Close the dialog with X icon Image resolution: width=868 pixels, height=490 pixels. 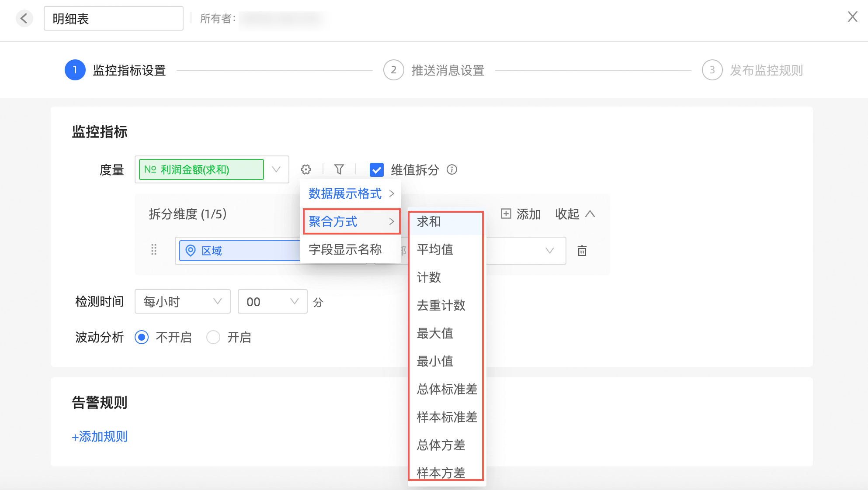coord(852,17)
